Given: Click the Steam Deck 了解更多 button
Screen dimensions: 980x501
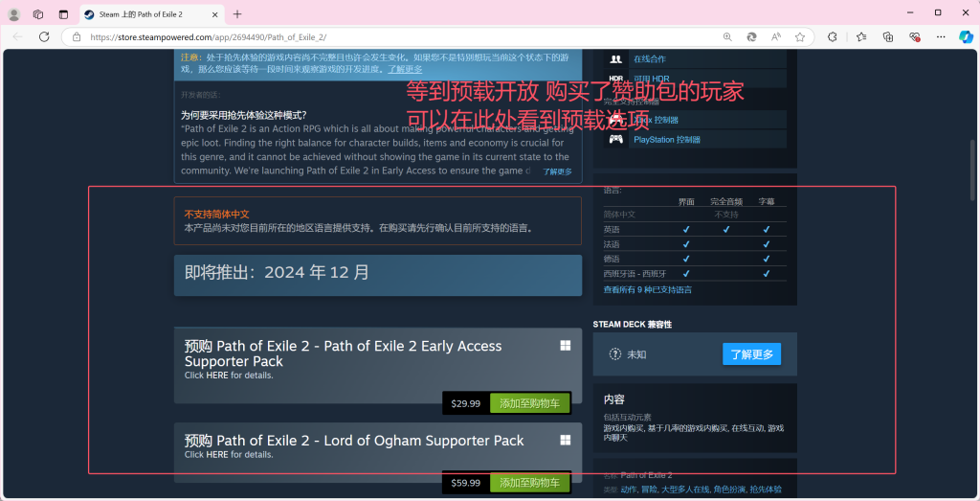Looking at the screenshot, I should pyautogui.click(x=751, y=354).
